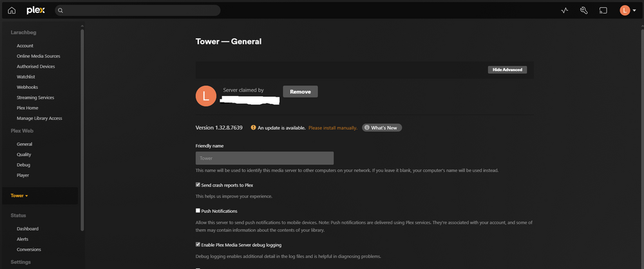Click the Version 1.32.8.7639 text
The height and width of the screenshot is (269, 644).
pos(219,128)
